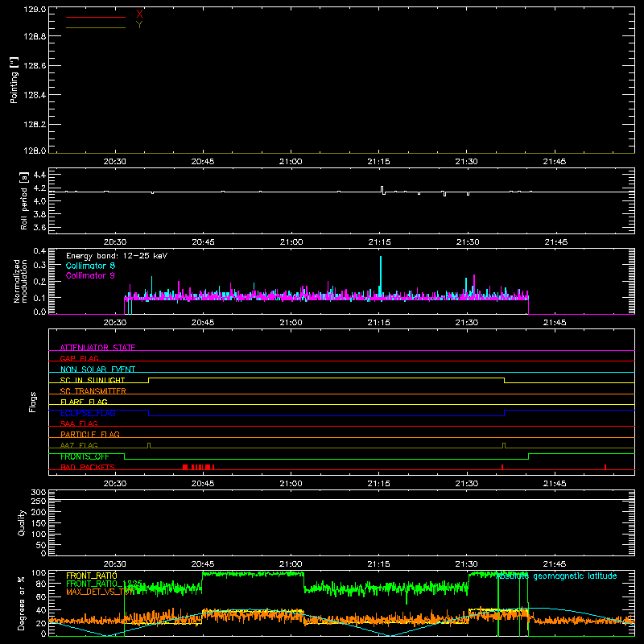This screenshot has height=644, width=644.
Task: Click the absolute geomagnetic latitude label
Action: coord(556,576)
